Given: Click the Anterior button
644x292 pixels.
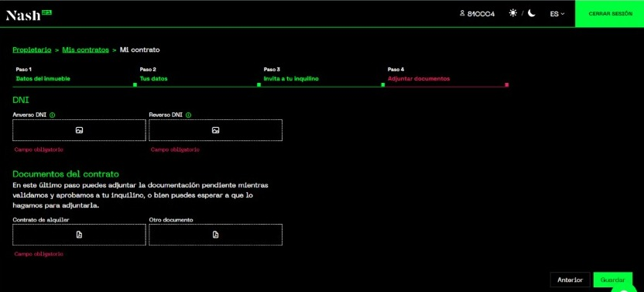Looking at the screenshot, I should point(570,280).
